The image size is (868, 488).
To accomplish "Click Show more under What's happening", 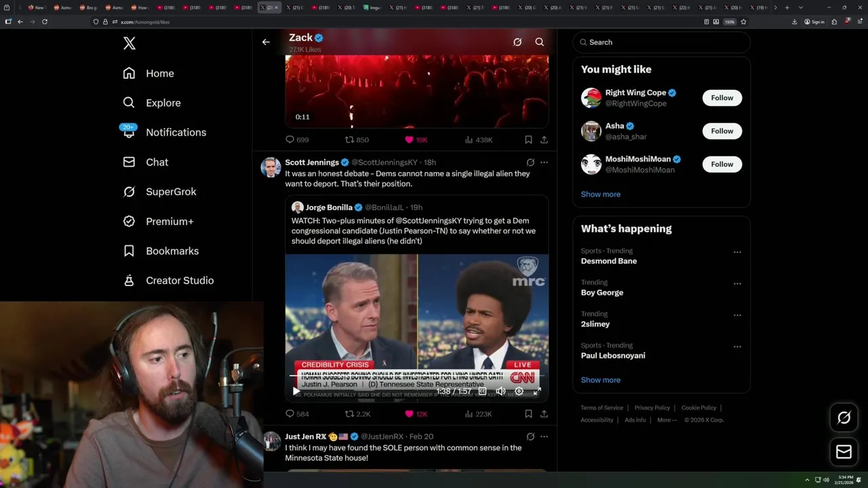I will click(600, 380).
